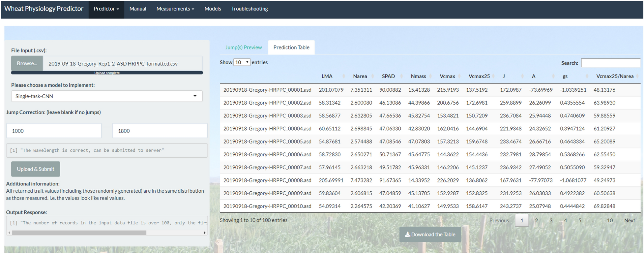Image resolution: width=644 pixels, height=254 pixels.
Task: Click the table Search box
Action: 610,63
